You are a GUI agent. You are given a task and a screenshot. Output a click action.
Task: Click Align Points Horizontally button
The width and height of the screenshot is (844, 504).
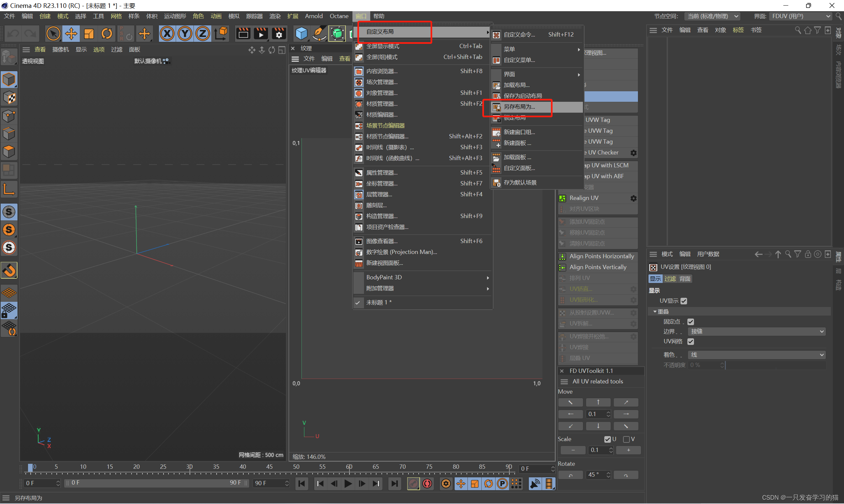point(601,256)
